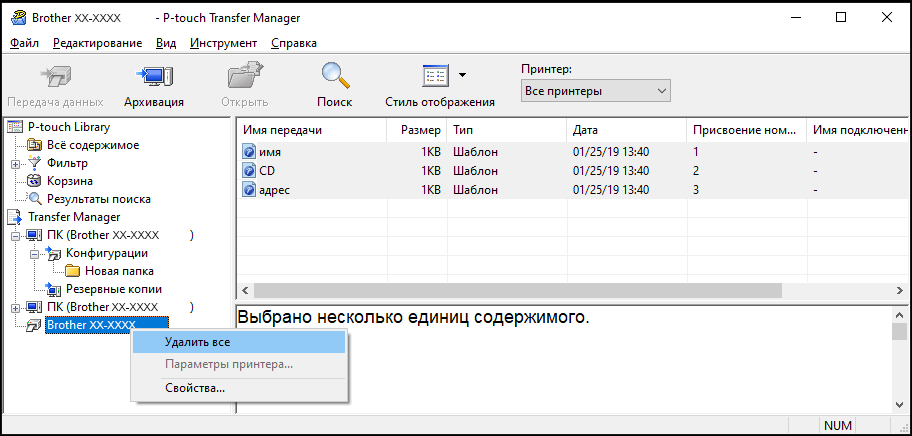912x436 pixels.
Task: Click the Фильтр funnel icon
Action: pyautogui.click(x=35, y=163)
